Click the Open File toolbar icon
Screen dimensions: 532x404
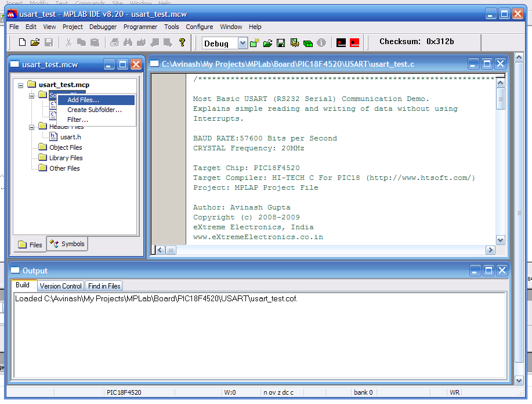[x=35, y=42]
